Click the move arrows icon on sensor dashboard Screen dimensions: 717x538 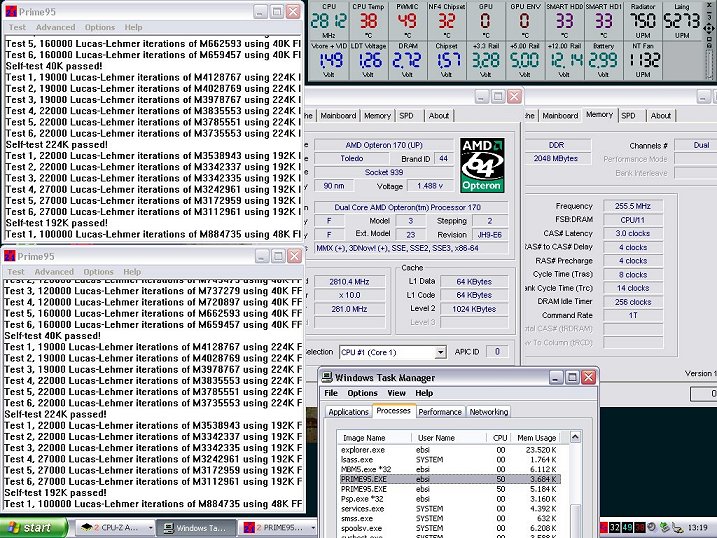pos(709,29)
